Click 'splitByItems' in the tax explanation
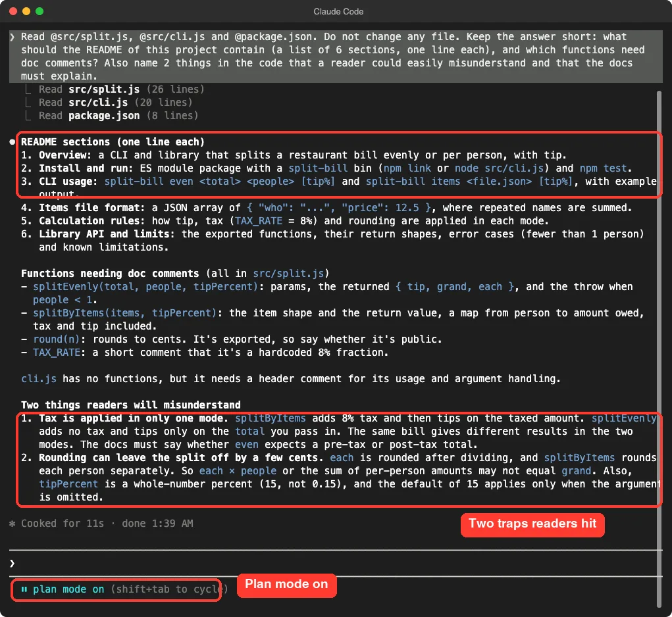The height and width of the screenshot is (617, 672). 270,418
